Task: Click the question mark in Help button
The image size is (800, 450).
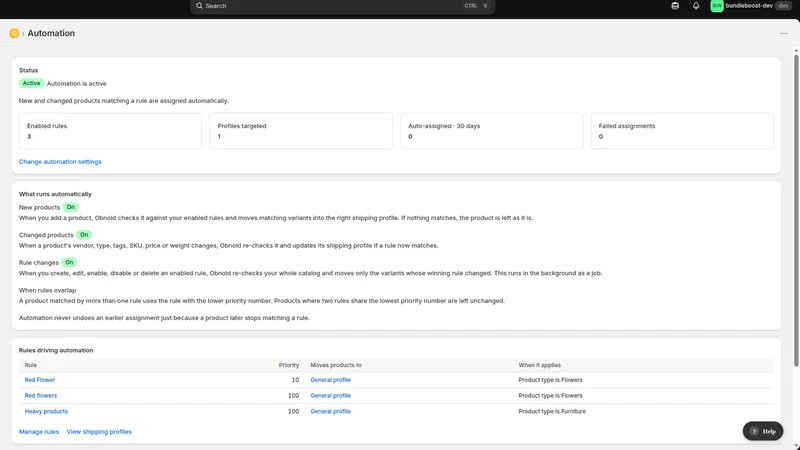Action: pos(755,431)
